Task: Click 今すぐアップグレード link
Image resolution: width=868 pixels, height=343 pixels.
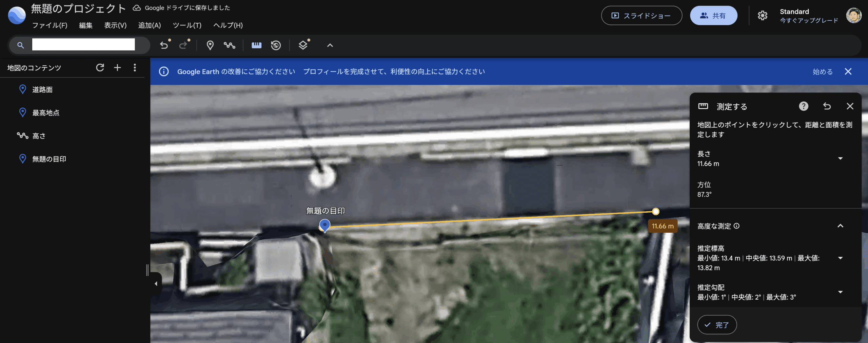Action: pyautogui.click(x=809, y=21)
